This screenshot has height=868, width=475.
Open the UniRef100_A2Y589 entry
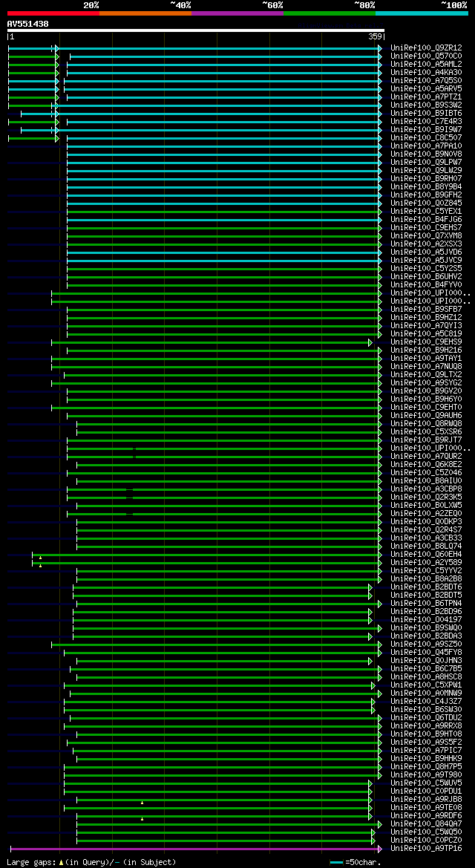[426, 562]
